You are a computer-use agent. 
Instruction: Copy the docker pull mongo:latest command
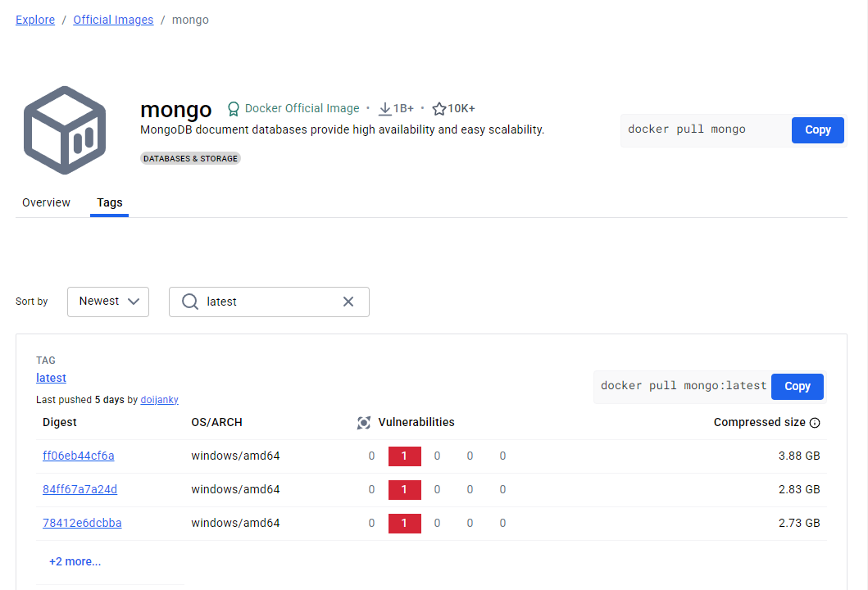[798, 386]
